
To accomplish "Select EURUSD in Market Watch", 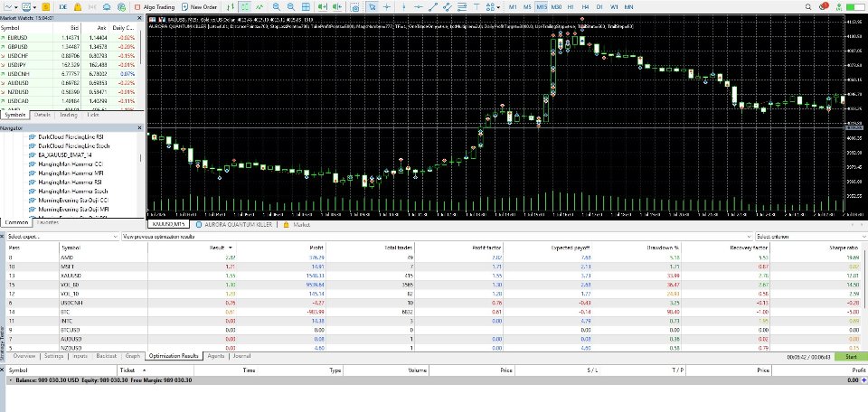I will (x=71, y=38).
